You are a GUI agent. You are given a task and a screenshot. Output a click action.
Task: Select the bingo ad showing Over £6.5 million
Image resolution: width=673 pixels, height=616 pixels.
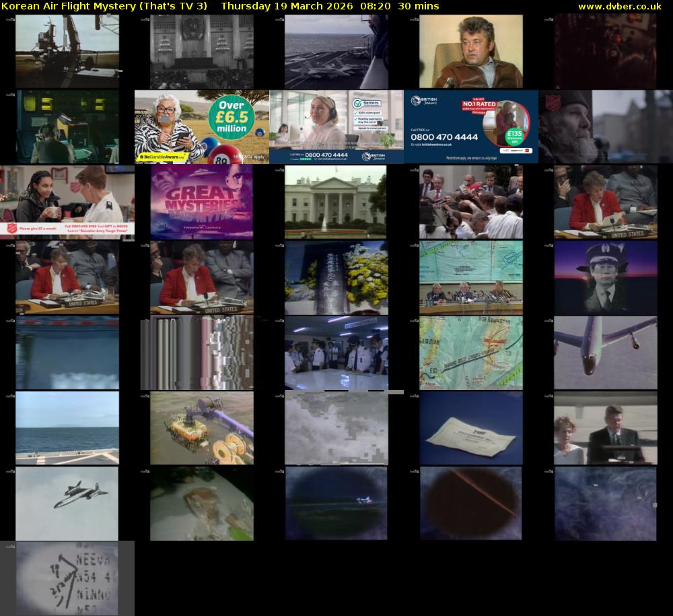[202, 126]
